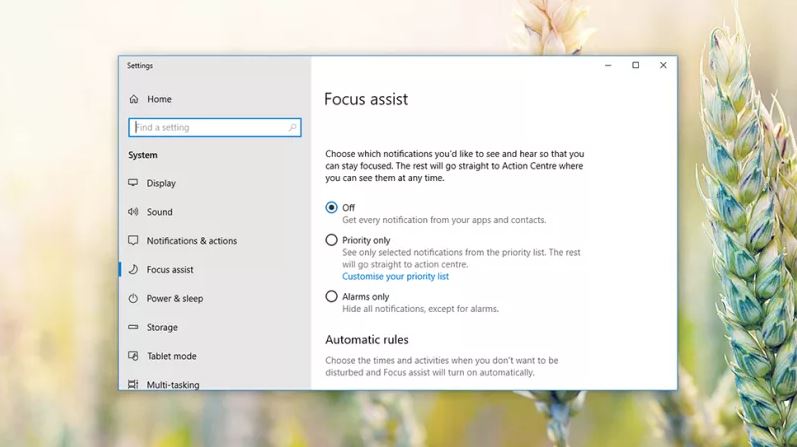Click the Tablet mode icon
The image size is (797, 447).
pos(133,356)
